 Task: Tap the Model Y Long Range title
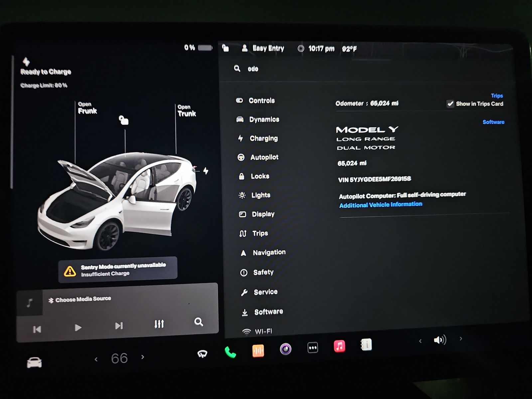pos(367,138)
